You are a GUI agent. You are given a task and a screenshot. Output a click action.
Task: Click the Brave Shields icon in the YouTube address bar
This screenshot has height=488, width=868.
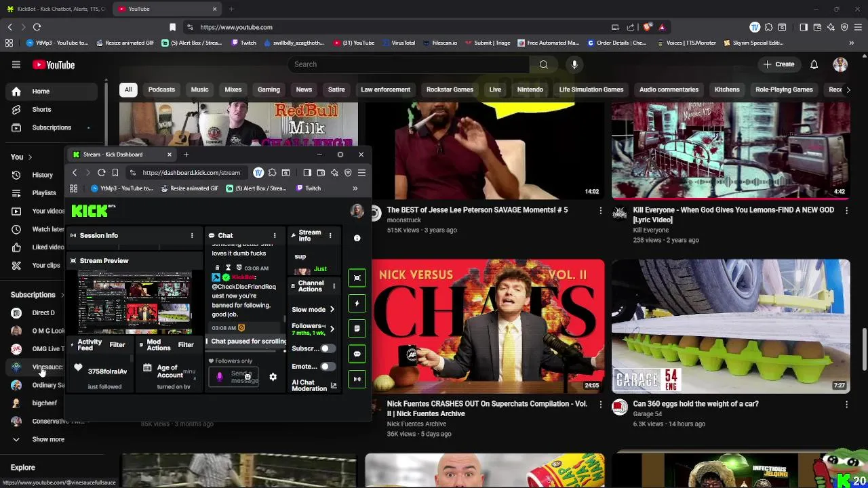648,27
